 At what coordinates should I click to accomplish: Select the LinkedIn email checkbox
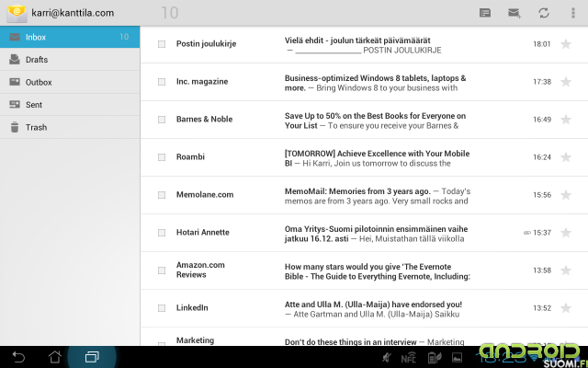coord(162,308)
